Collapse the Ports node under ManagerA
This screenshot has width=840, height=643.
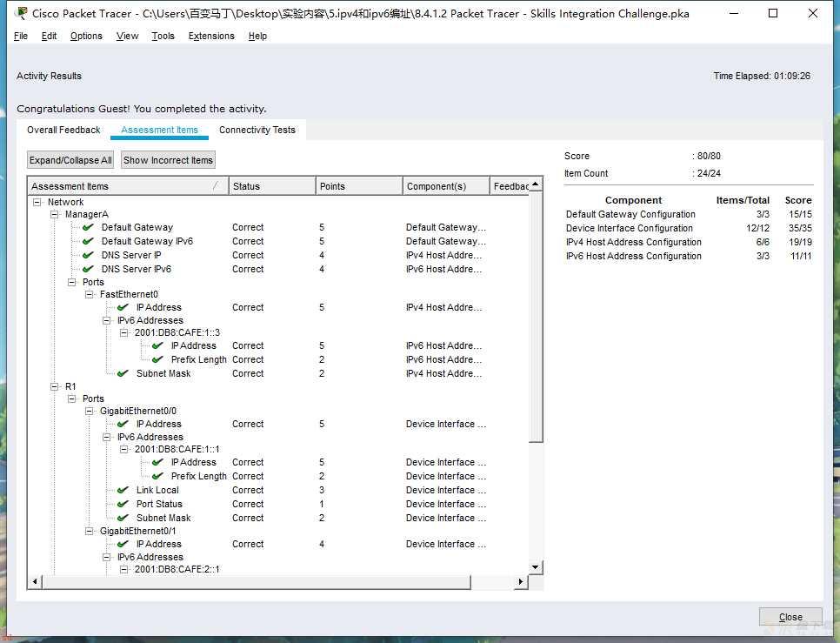pos(72,282)
